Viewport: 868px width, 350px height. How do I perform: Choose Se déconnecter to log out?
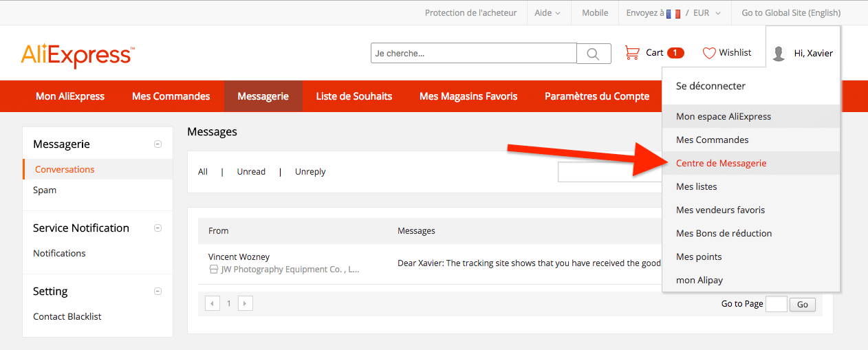(710, 86)
